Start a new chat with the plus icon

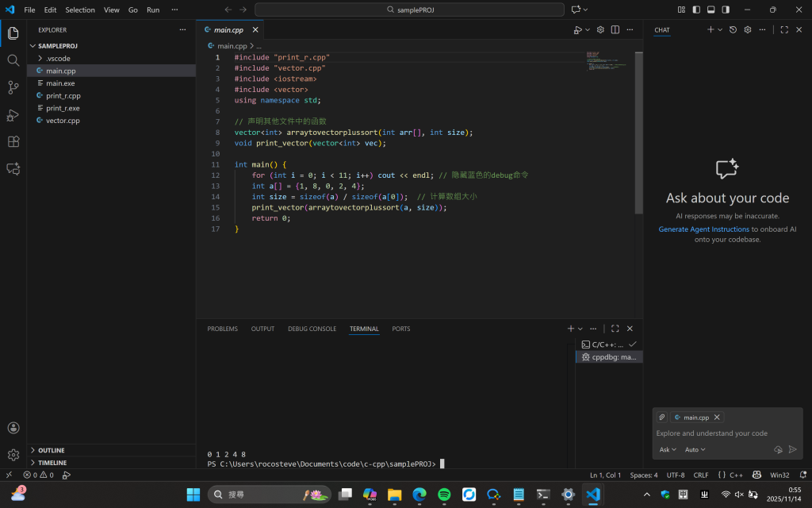pyautogui.click(x=710, y=29)
